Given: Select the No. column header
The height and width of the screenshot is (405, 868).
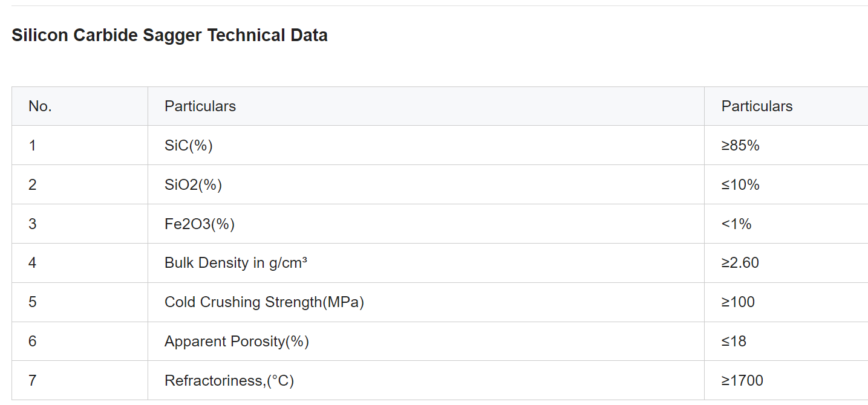Looking at the screenshot, I should 80,106.
